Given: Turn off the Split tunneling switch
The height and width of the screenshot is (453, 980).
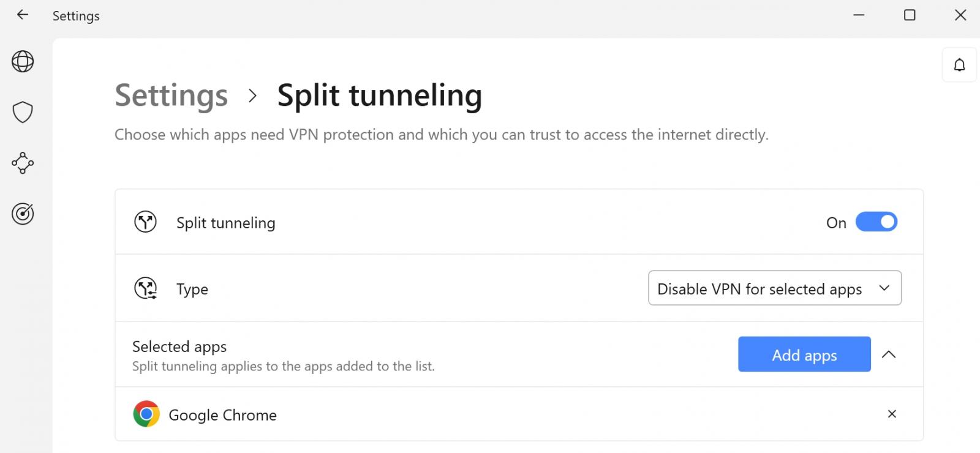Looking at the screenshot, I should tap(876, 222).
